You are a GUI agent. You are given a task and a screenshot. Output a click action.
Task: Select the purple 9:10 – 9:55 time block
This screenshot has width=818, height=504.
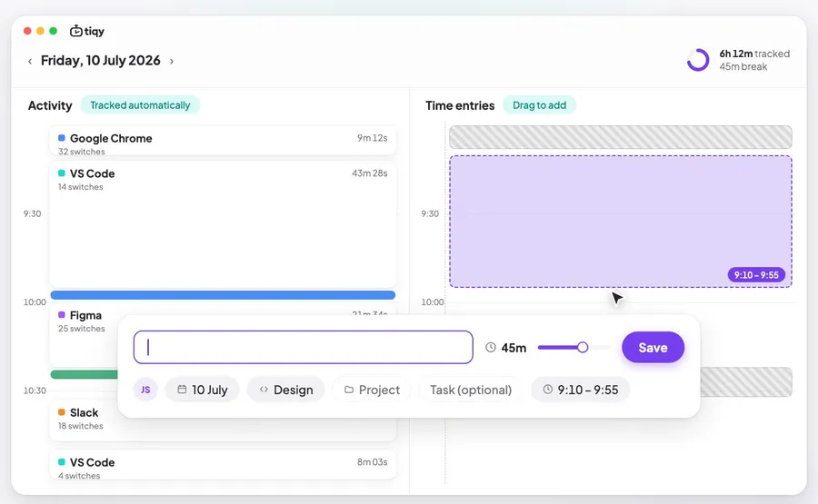pos(621,221)
